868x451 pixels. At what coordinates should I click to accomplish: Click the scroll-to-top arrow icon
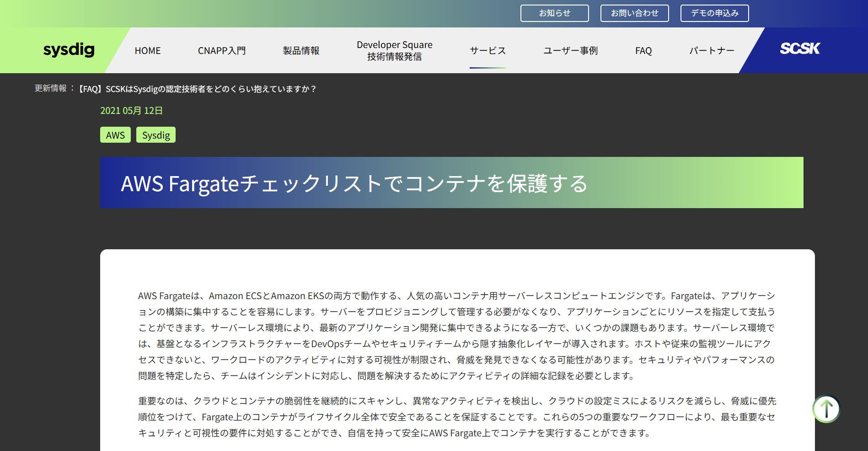coord(826,409)
